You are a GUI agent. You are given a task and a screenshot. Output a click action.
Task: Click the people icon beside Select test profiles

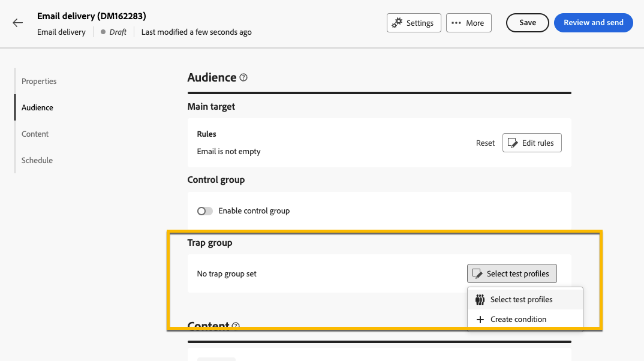click(480, 300)
